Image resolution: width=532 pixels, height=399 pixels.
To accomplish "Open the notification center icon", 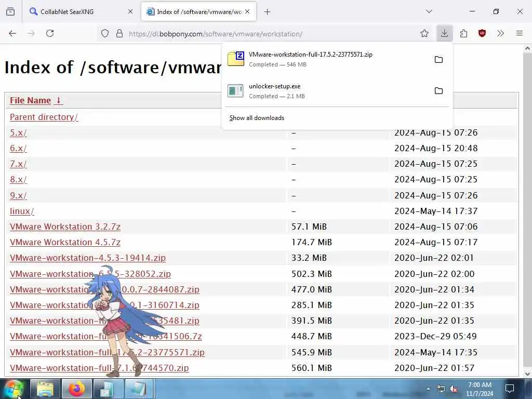I will pyautogui.click(x=509, y=389).
